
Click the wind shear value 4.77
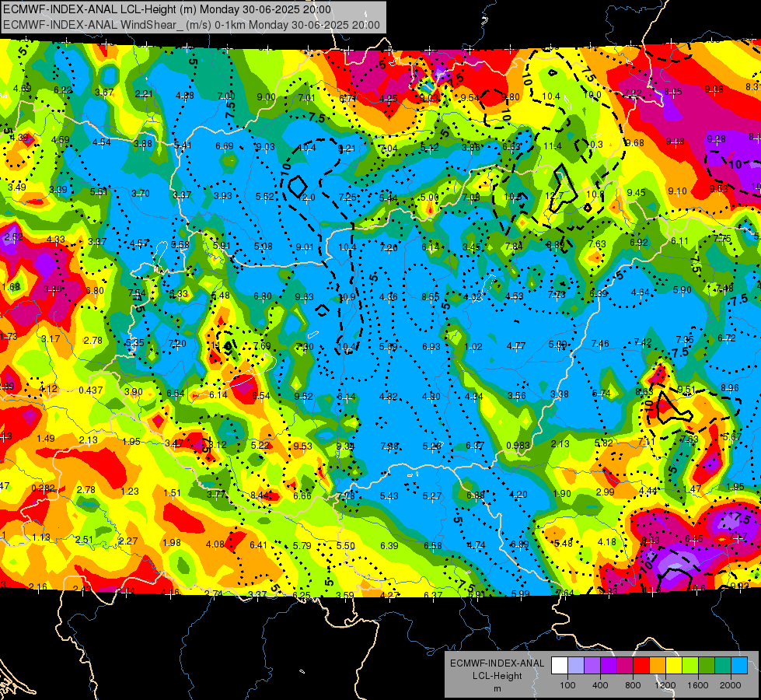[x=516, y=346]
